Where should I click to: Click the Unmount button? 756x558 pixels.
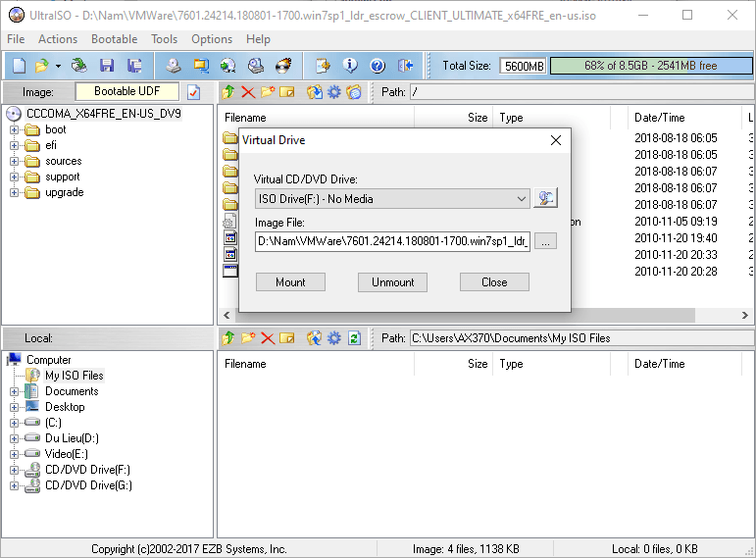coord(392,282)
